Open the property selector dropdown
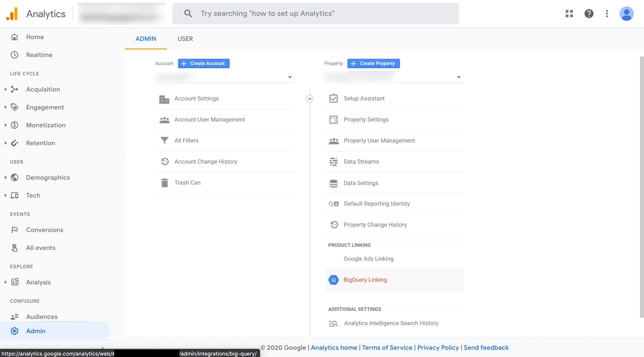The width and height of the screenshot is (644, 357). (x=459, y=77)
